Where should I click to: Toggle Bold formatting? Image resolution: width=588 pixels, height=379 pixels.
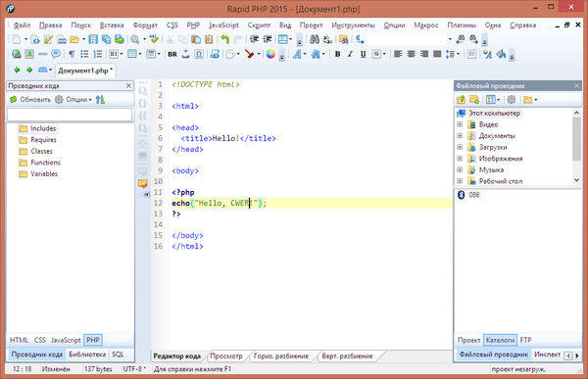pos(337,54)
